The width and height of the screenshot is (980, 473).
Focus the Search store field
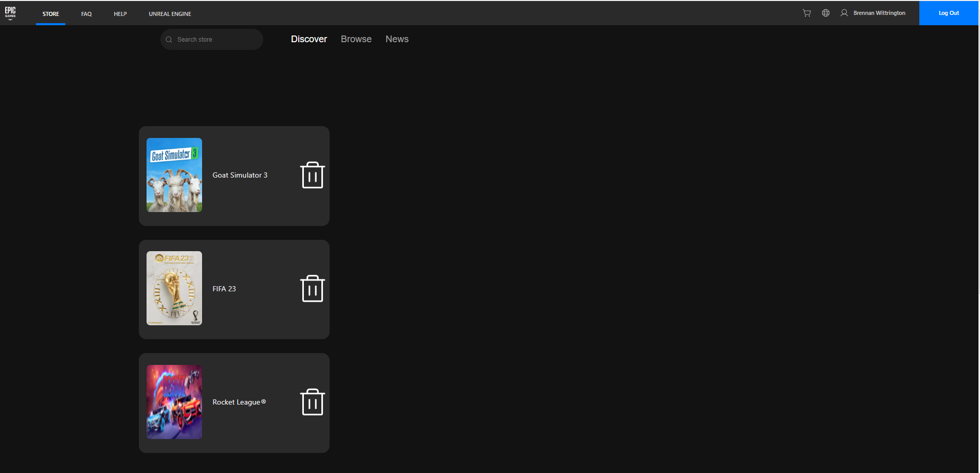coord(212,40)
